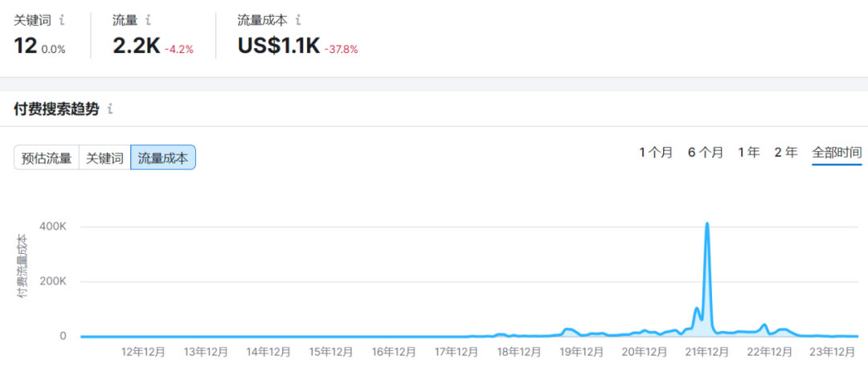Switch chart to 预估流量 view
The width and height of the screenshot is (868, 380).
47,157
